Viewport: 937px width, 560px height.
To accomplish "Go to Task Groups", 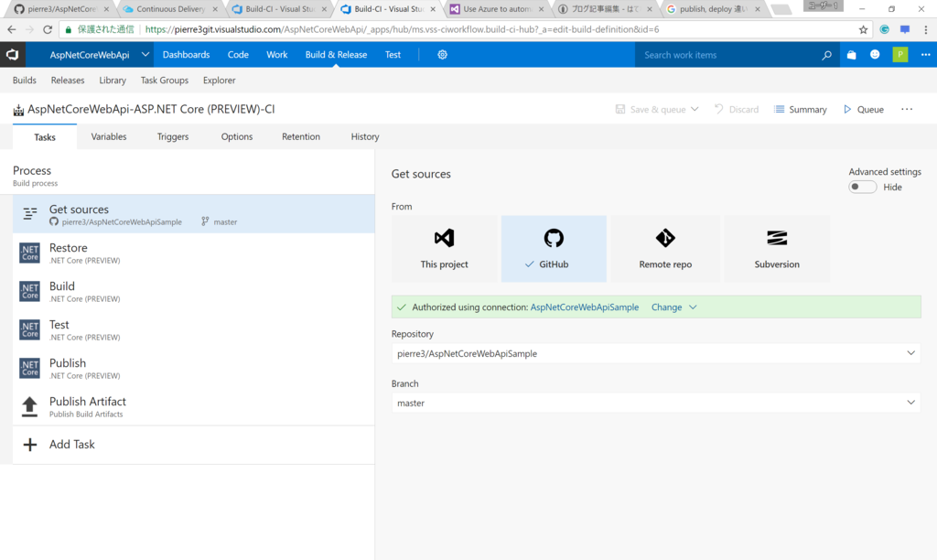I will click(x=165, y=81).
